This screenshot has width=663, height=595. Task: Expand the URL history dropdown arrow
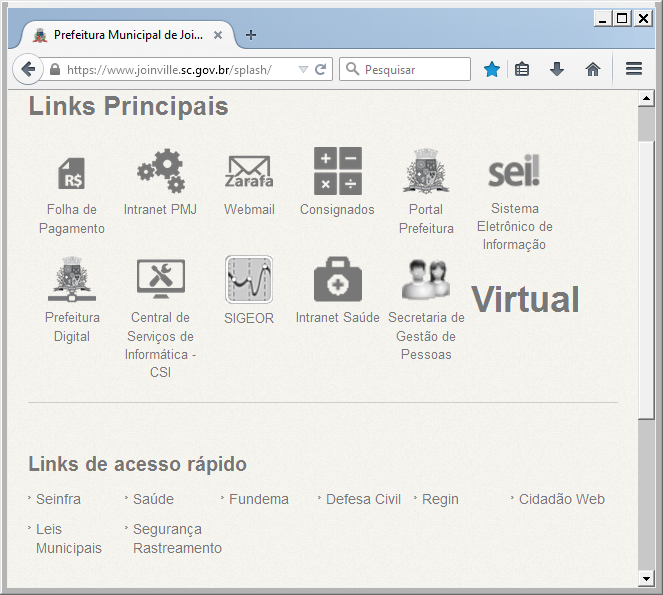[303, 69]
